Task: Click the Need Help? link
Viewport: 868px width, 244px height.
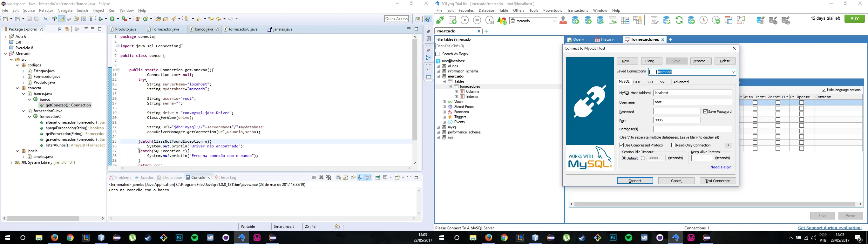Action: 720,167
